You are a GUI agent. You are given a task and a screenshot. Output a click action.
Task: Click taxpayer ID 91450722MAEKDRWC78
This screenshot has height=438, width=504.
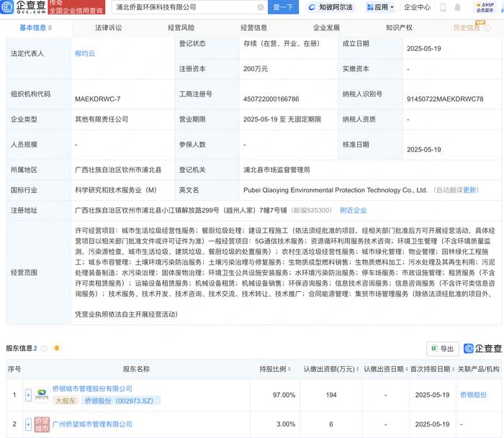tap(445, 99)
